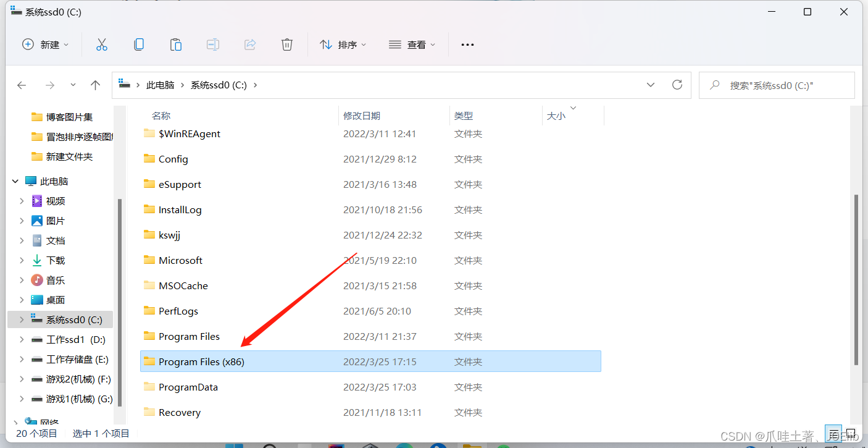
Task: Expand the 视频 tree node
Action: 22,201
